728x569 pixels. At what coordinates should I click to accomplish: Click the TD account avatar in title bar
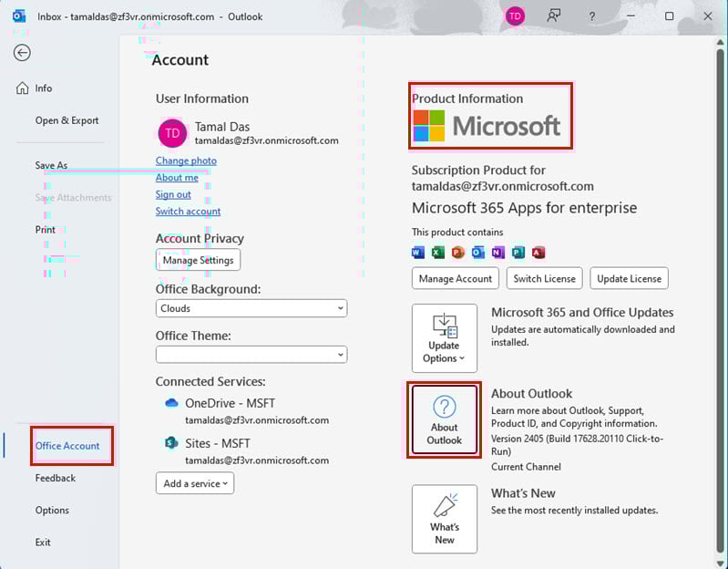click(x=515, y=16)
